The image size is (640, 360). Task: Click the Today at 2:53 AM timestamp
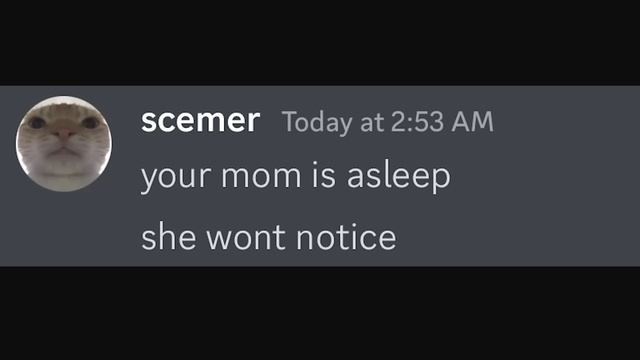click(388, 122)
